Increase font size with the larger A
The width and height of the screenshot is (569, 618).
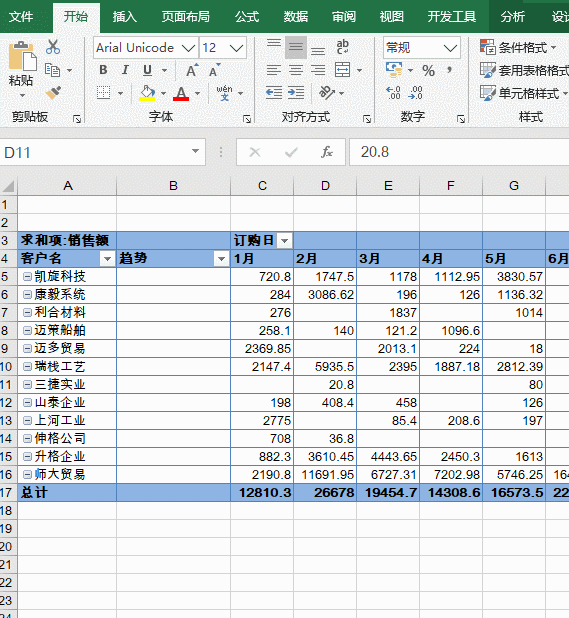point(192,70)
